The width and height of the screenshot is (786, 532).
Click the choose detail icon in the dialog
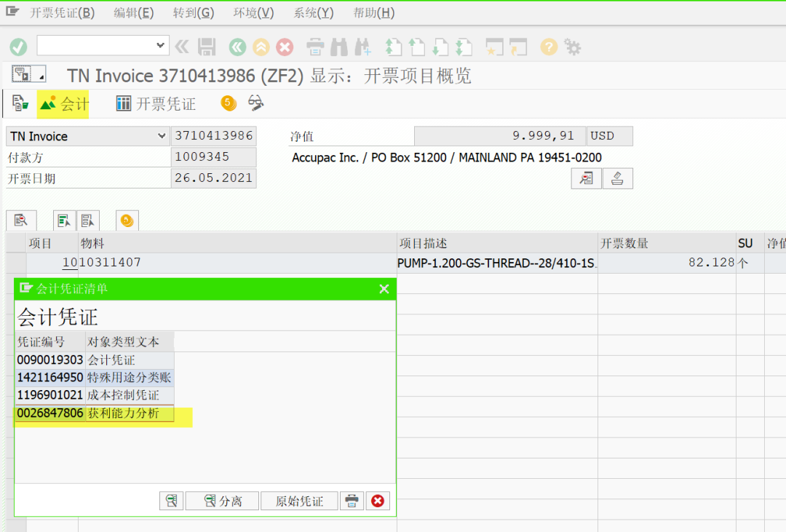coord(172,501)
